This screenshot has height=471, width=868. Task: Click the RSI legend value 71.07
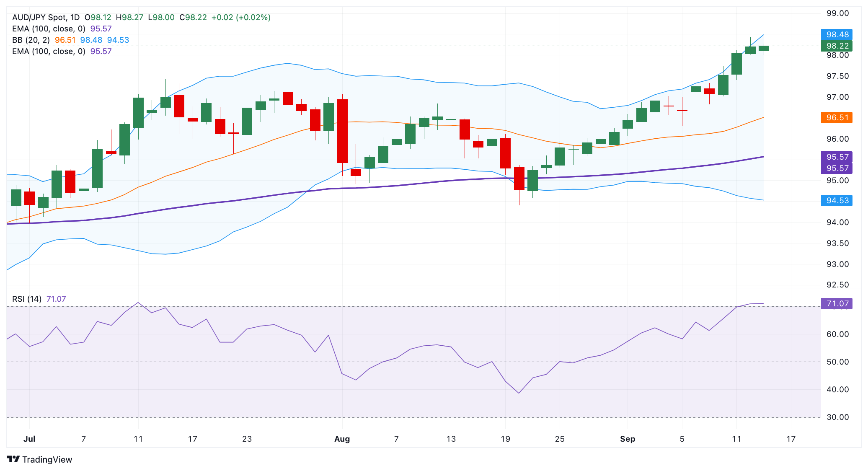tap(56, 299)
